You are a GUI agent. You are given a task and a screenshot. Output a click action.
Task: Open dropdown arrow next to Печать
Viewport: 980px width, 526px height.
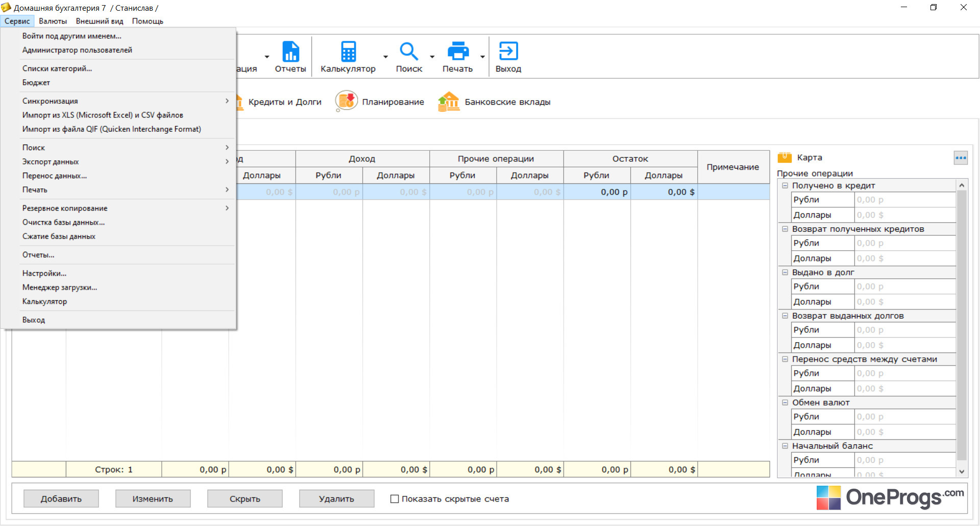pyautogui.click(x=482, y=57)
